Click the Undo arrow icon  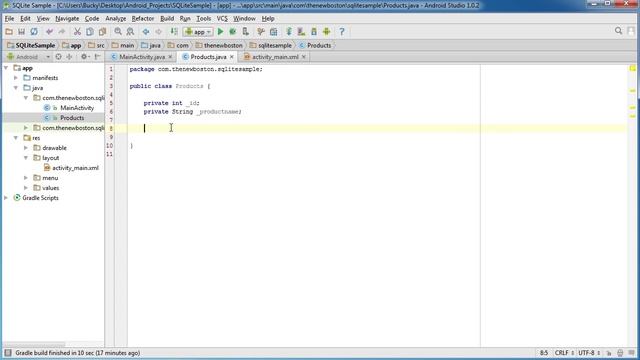click(x=49, y=31)
